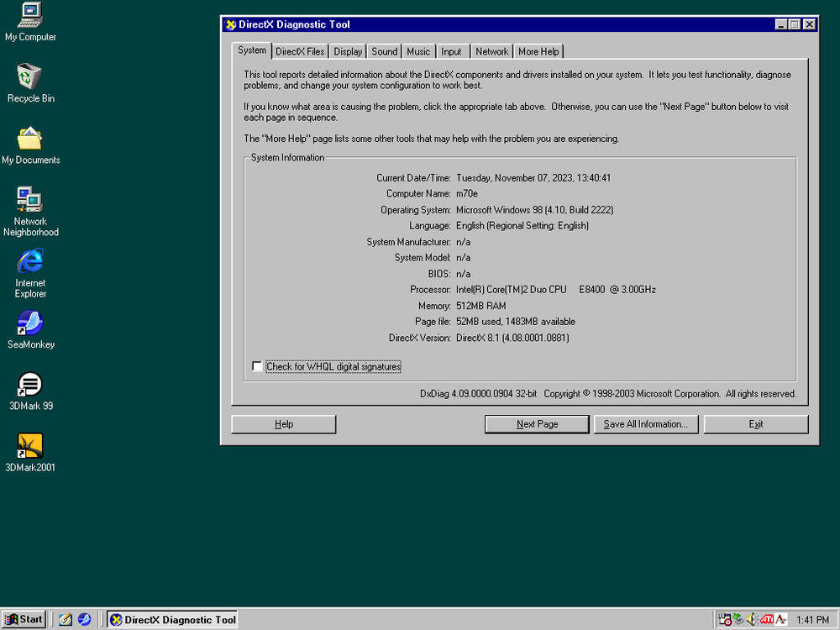840x630 pixels.
Task: Open the My Computer desktop icon
Action: point(30,15)
